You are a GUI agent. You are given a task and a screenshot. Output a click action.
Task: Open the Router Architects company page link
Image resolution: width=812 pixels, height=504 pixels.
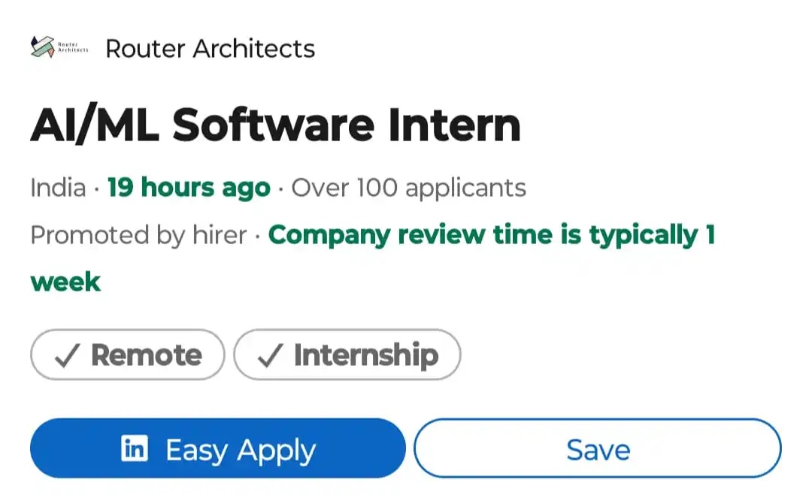point(210,49)
